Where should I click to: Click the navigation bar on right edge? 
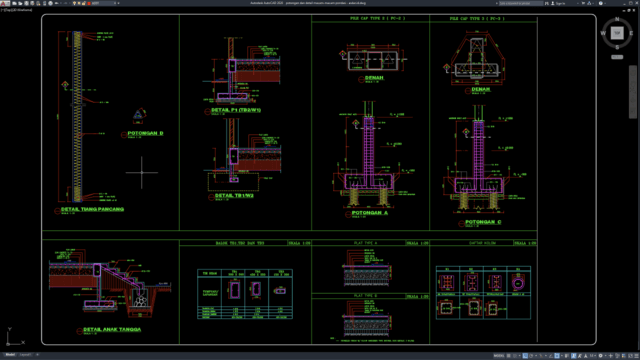[633, 92]
